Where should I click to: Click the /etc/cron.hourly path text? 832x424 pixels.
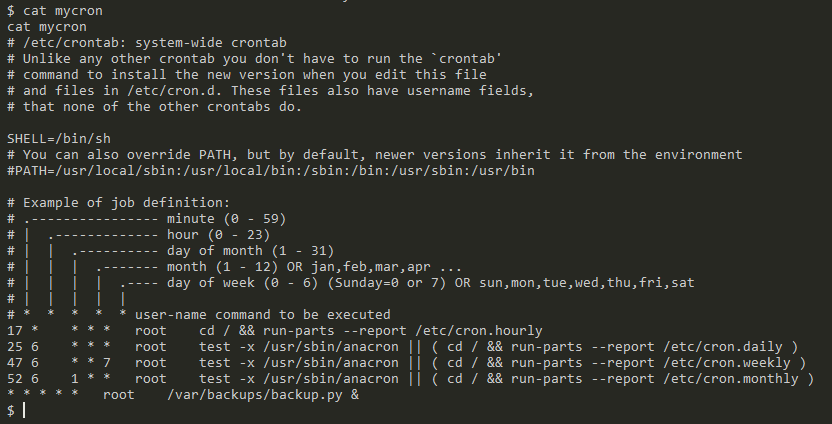[x=479, y=331]
